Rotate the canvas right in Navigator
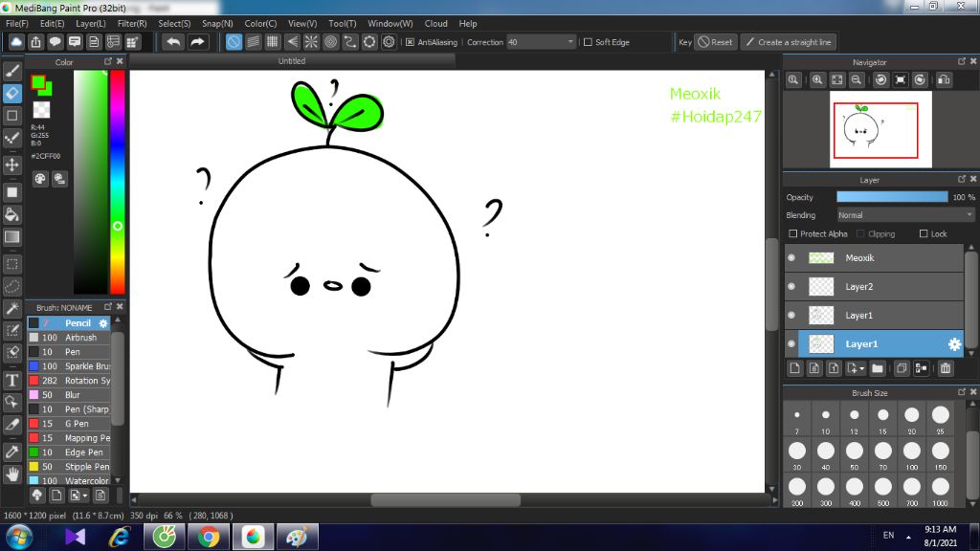This screenshot has width=980, height=551. pyautogui.click(x=920, y=80)
